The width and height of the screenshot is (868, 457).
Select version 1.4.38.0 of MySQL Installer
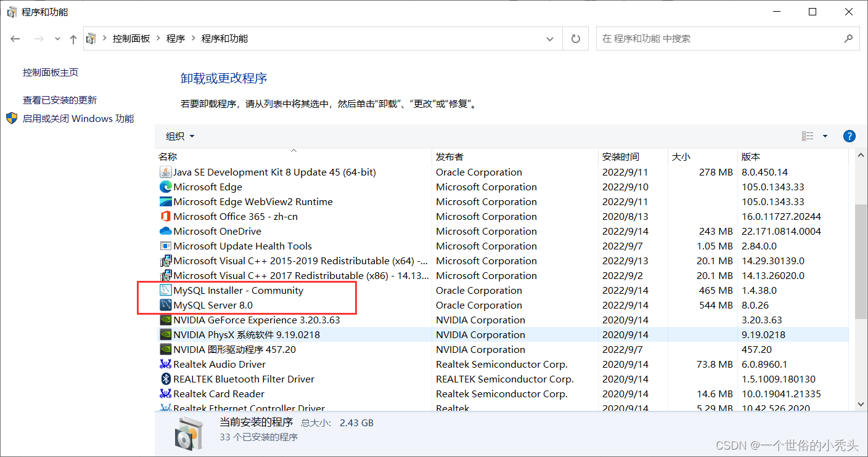(759, 290)
